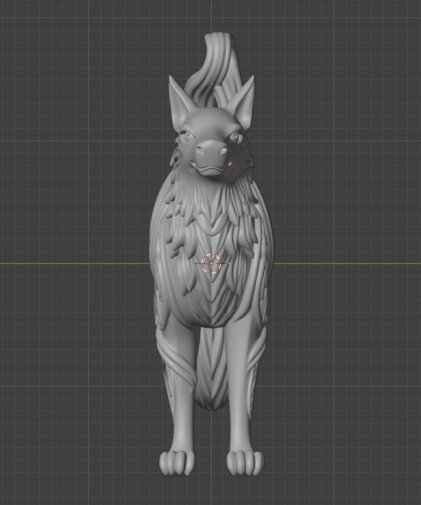
Task: Select the wolf's right eye
Action: [235, 137]
